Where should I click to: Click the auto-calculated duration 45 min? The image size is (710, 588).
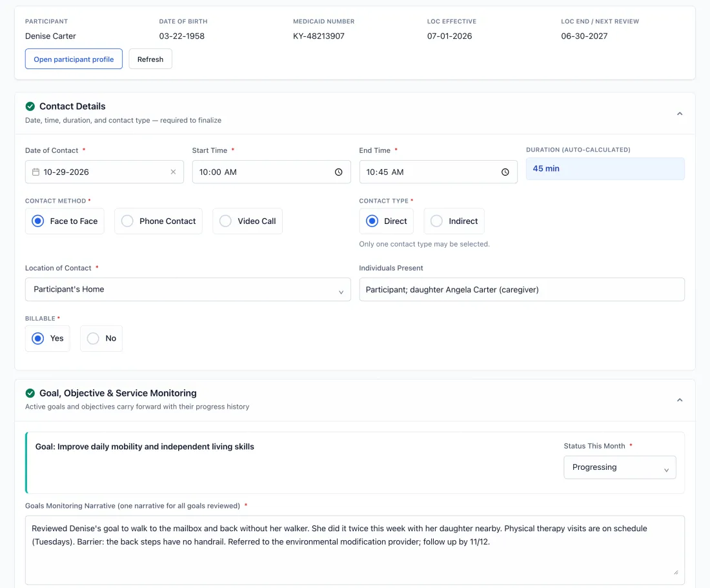[605, 169]
